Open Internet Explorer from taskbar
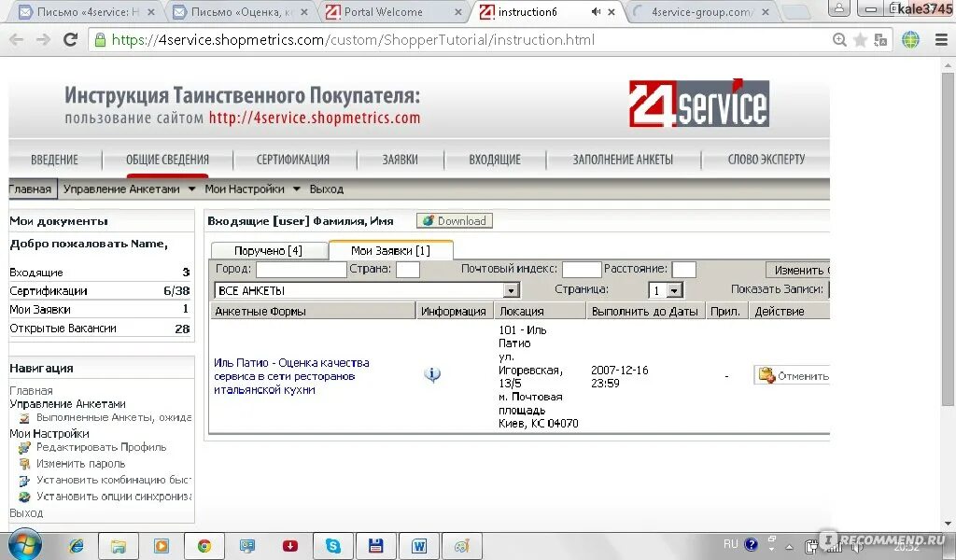This screenshot has width=956, height=560. [77, 545]
